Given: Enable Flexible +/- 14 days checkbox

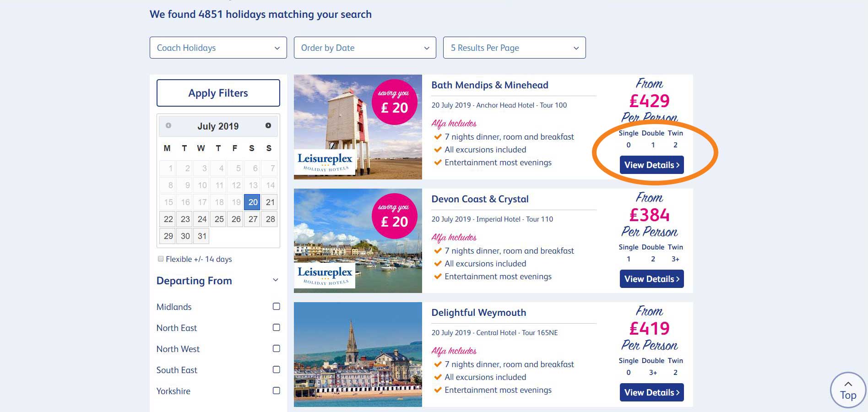Looking at the screenshot, I should click(161, 259).
